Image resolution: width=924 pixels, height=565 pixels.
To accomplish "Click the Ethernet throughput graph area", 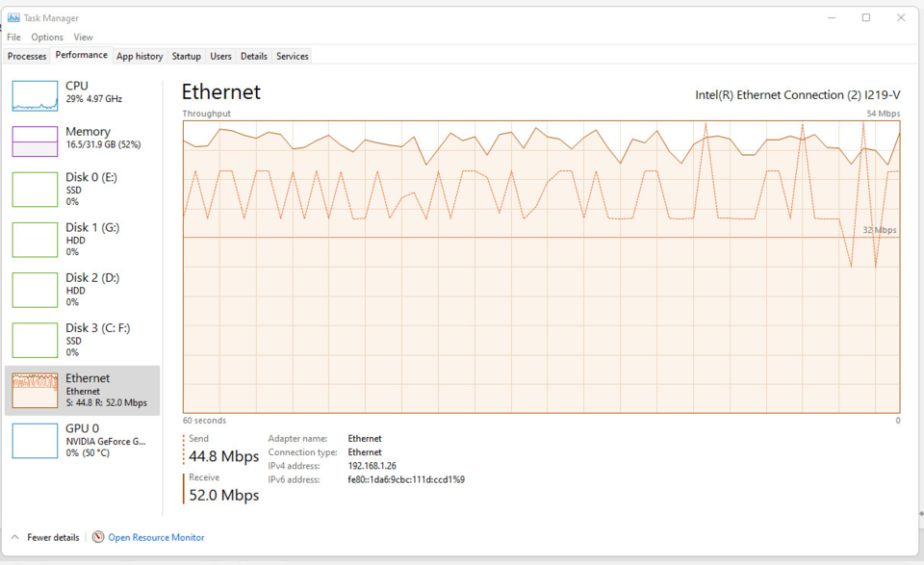I will click(x=541, y=267).
